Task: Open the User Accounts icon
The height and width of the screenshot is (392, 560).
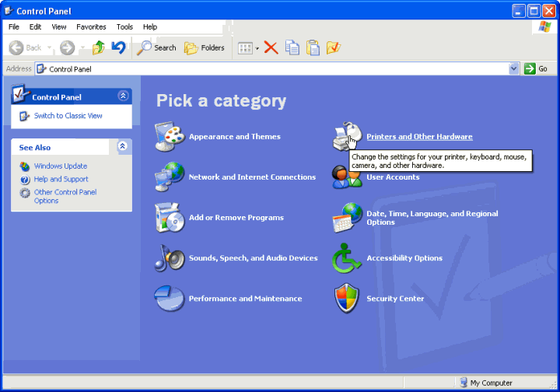Action: point(347,177)
